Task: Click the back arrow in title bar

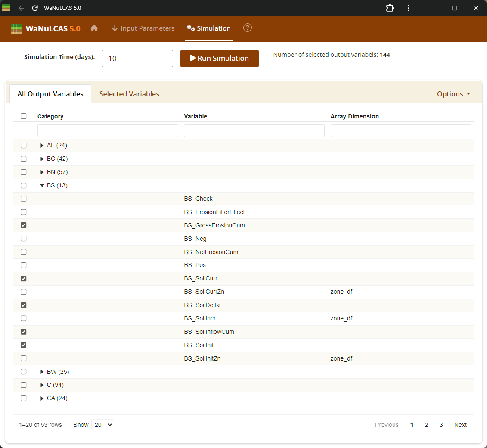Action: click(x=22, y=8)
